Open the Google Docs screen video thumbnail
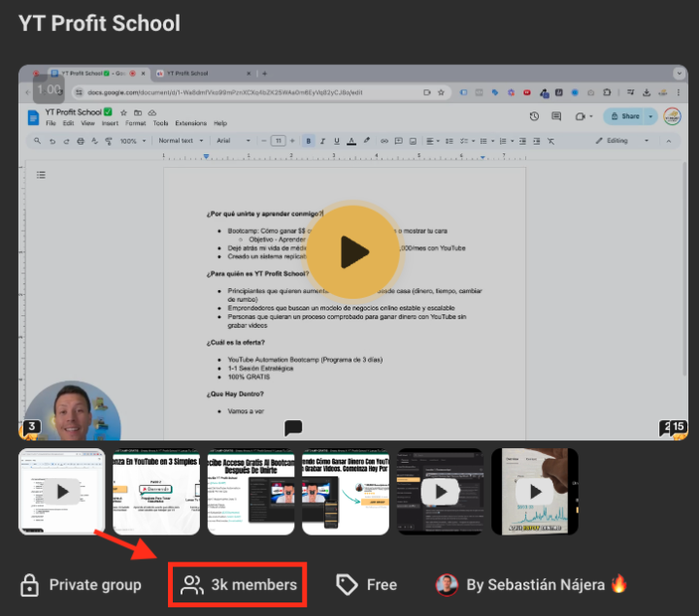The width and height of the screenshot is (699, 616). tap(62, 491)
